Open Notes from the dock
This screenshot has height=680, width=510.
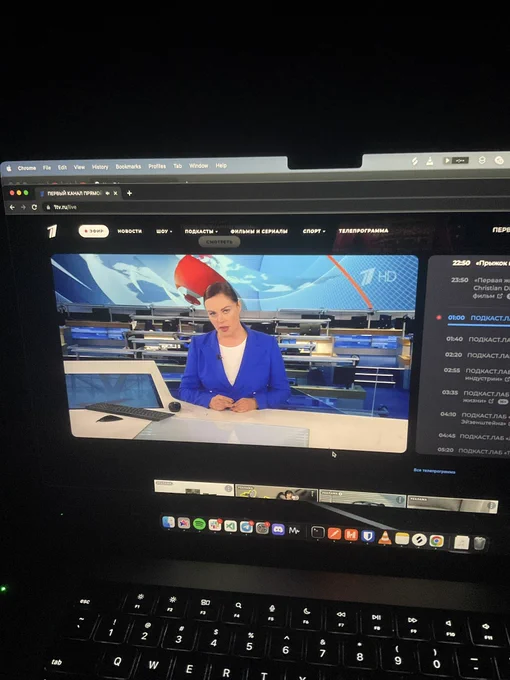402,539
